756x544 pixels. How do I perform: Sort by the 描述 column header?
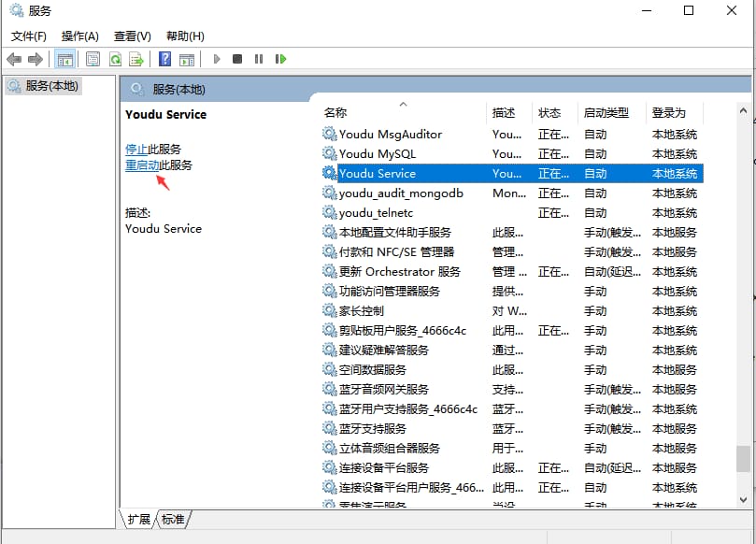pyautogui.click(x=509, y=112)
